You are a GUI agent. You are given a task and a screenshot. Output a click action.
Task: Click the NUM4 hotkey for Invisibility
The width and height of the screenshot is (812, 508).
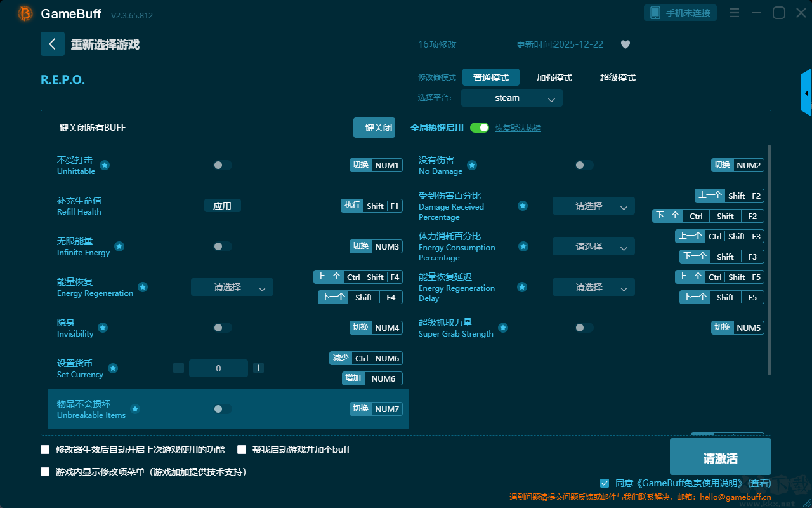tap(376, 328)
